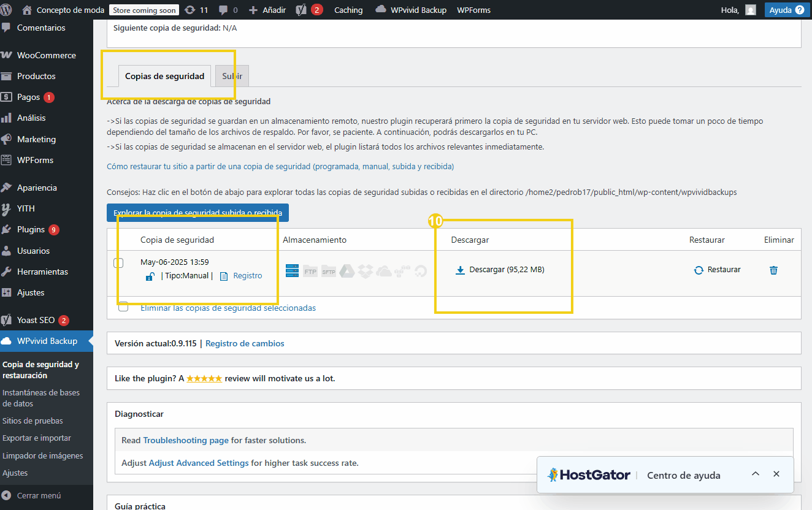Open Marketing in the sidebar
Screen dimensions: 812x510
[x=36, y=139]
